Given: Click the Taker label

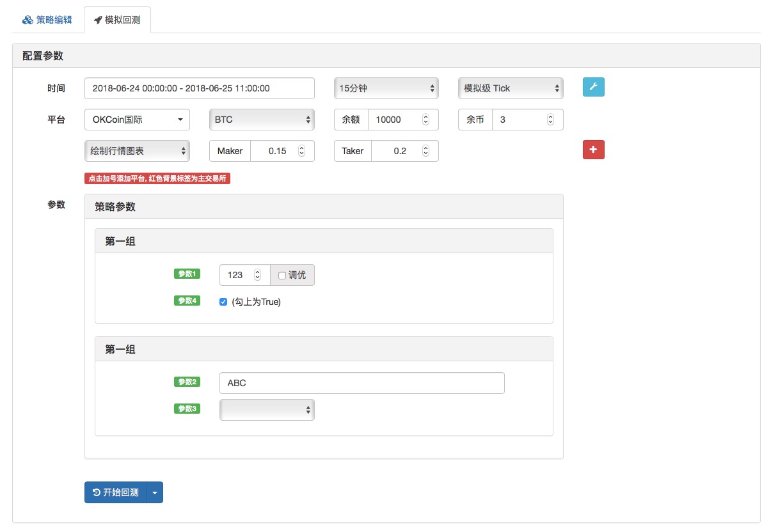Looking at the screenshot, I should (x=353, y=151).
